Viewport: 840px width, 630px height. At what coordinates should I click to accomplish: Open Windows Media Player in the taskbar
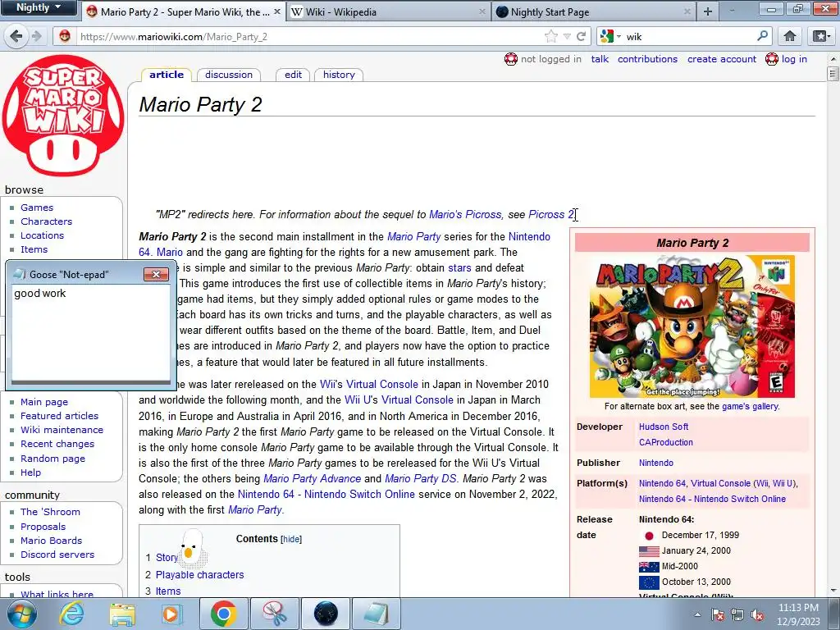172,614
